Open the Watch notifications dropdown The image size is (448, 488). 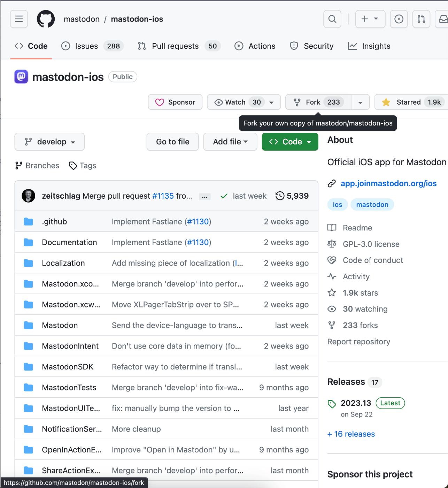pos(244,102)
